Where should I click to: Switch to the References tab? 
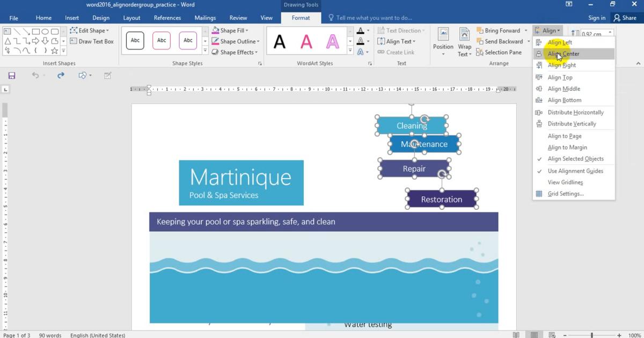167,18
